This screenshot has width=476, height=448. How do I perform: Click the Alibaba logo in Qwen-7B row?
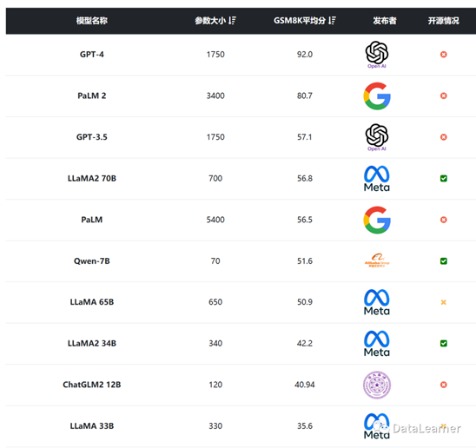click(377, 260)
